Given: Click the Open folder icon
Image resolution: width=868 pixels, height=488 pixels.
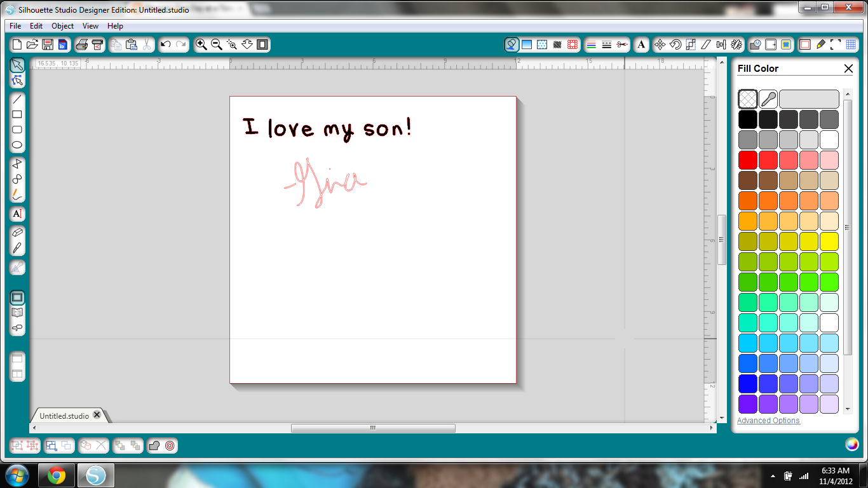Looking at the screenshot, I should [x=32, y=44].
